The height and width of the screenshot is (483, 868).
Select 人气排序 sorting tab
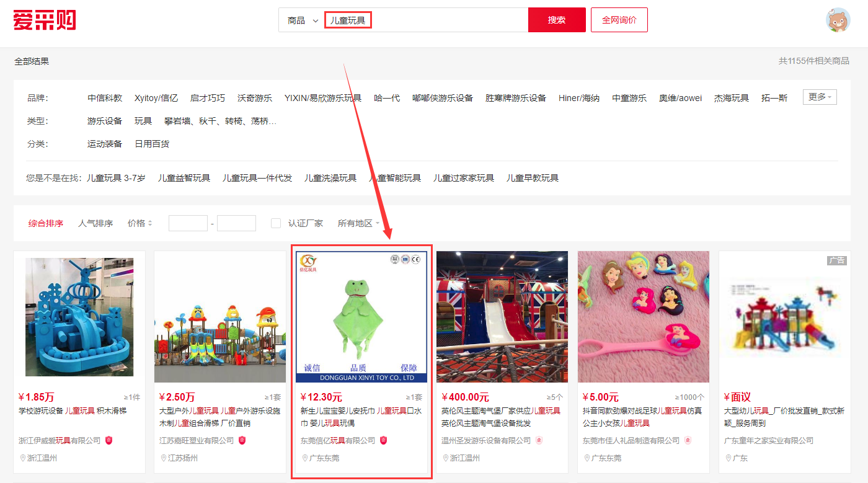click(95, 223)
